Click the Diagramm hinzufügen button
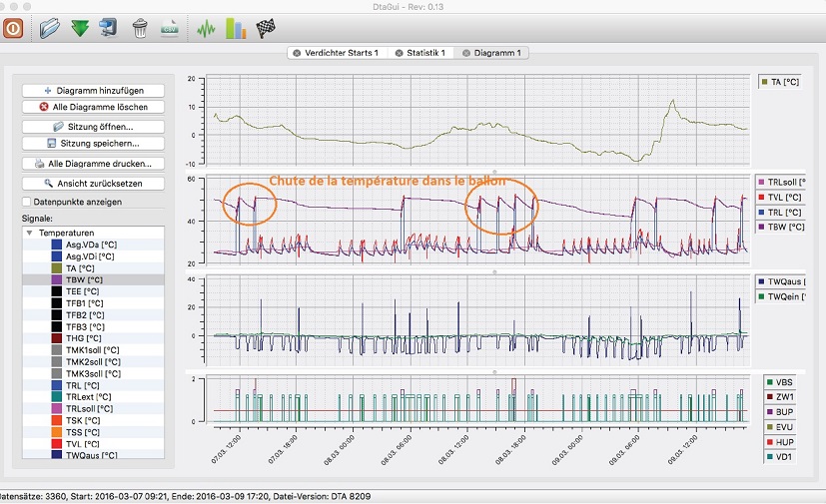Viewport: 826px width, 504px height. coord(94,90)
